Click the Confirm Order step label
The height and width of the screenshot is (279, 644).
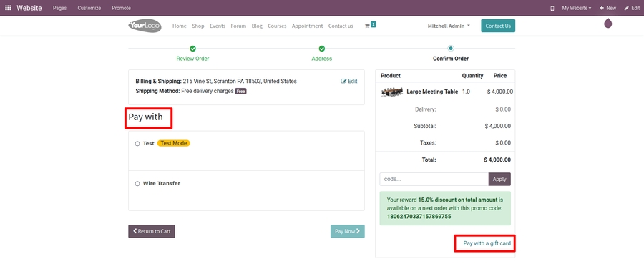(451, 59)
